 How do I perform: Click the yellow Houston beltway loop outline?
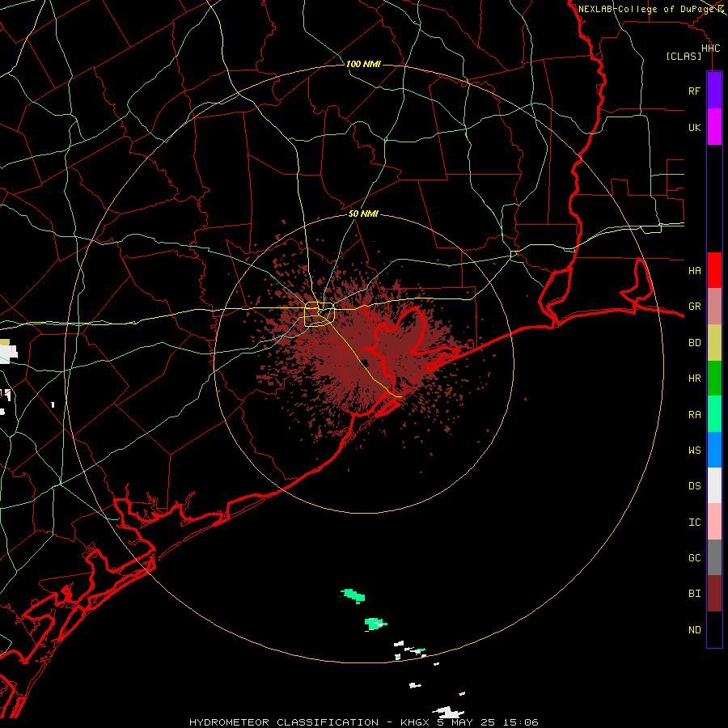click(320, 315)
